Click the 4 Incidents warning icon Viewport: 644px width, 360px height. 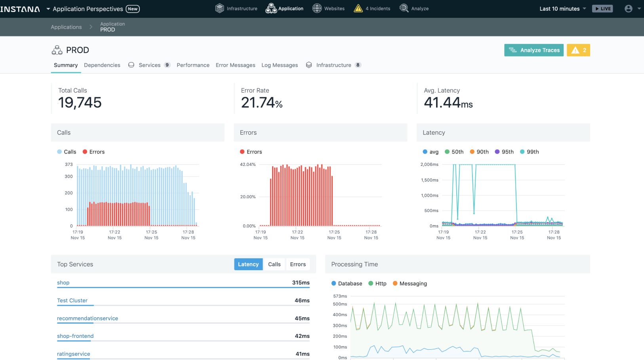[x=358, y=8]
